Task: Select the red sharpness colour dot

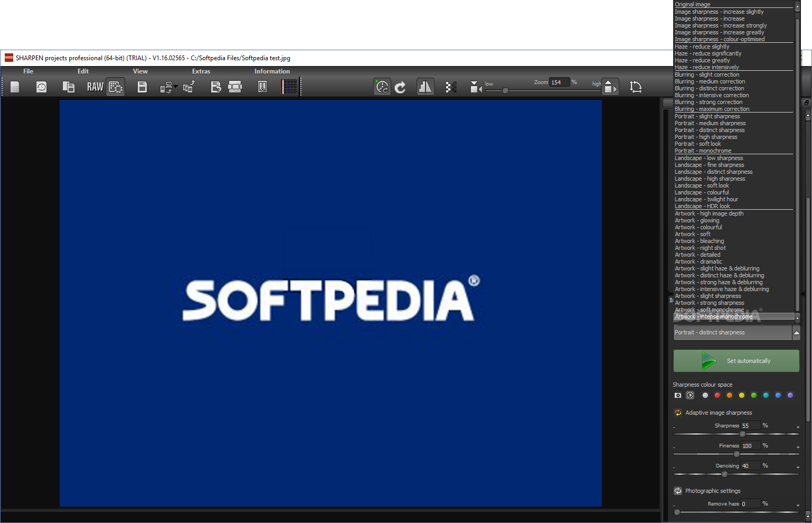Action: 717,395
